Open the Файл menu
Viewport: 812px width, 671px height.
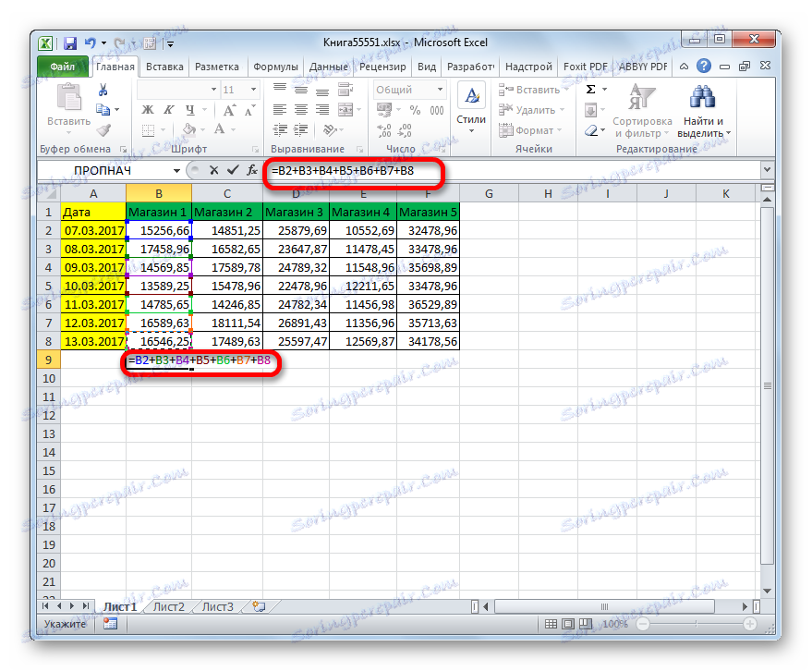[62, 66]
